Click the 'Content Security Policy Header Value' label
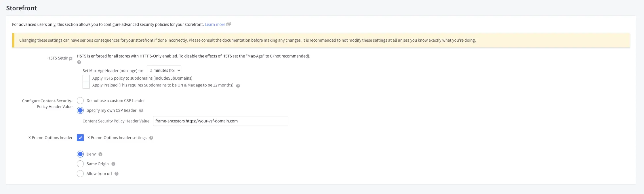644x194 pixels. tap(116, 121)
